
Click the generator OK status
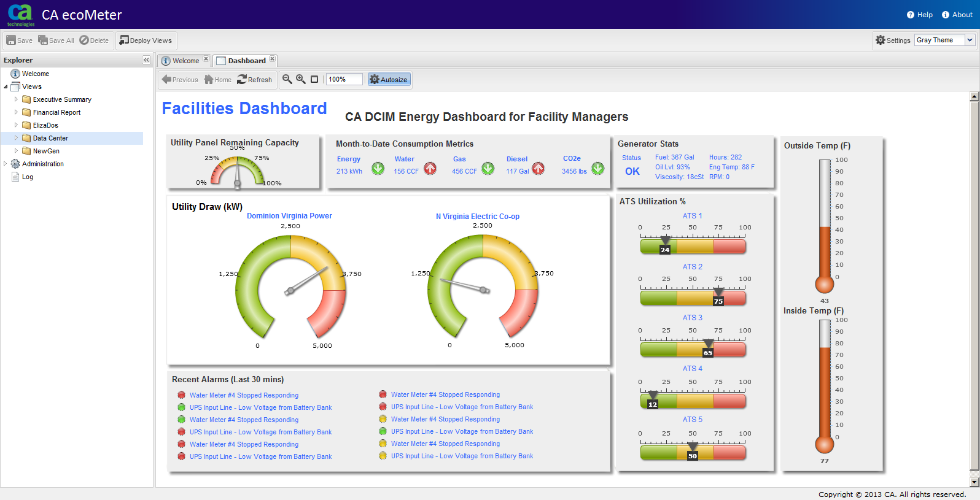(x=632, y=172)
